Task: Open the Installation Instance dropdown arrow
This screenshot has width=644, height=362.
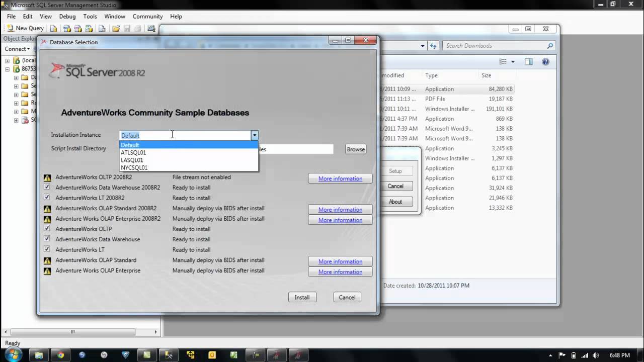Action: 255,135
